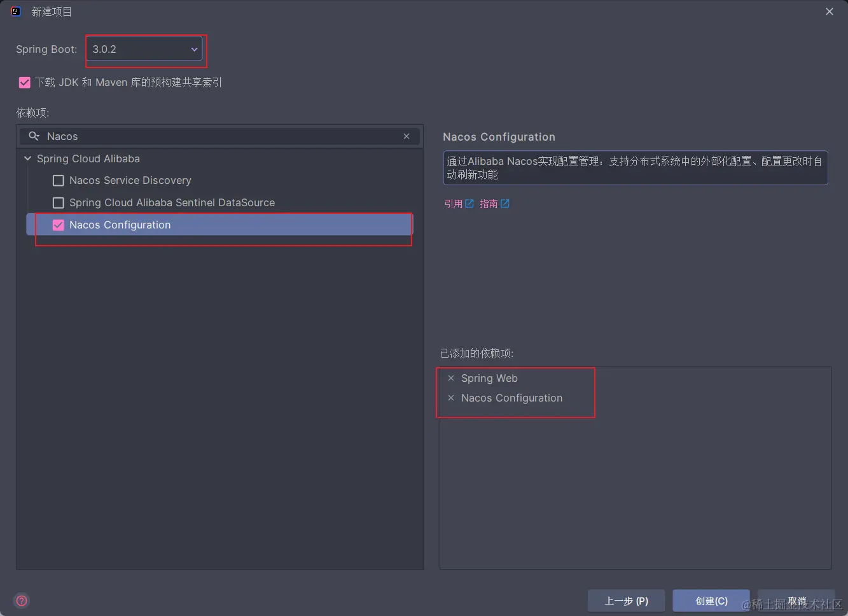Uncheck Nacos Configuration dependency
Image resolution: width=848 pixels, height=616 pixels.
coord(59,225)
